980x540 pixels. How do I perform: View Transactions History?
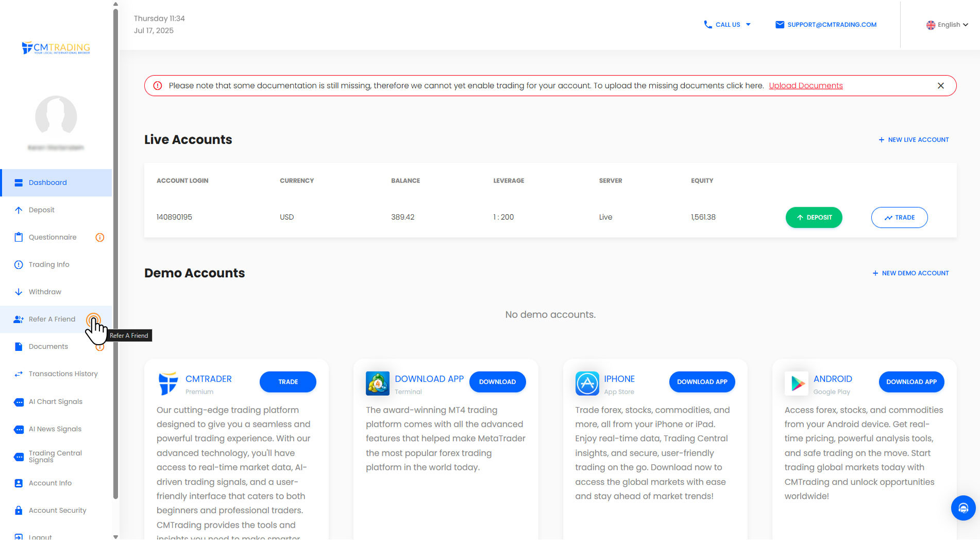[56, 374]
